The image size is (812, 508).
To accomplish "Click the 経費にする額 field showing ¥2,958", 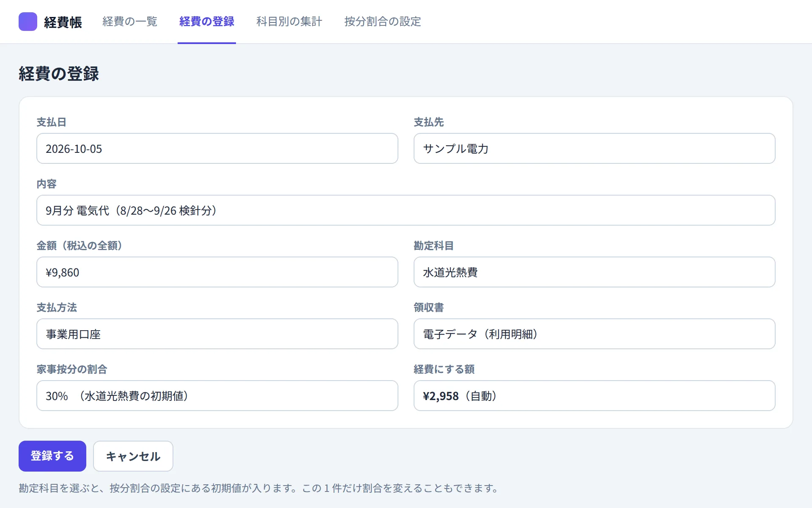I will click(x=594, y=396).
